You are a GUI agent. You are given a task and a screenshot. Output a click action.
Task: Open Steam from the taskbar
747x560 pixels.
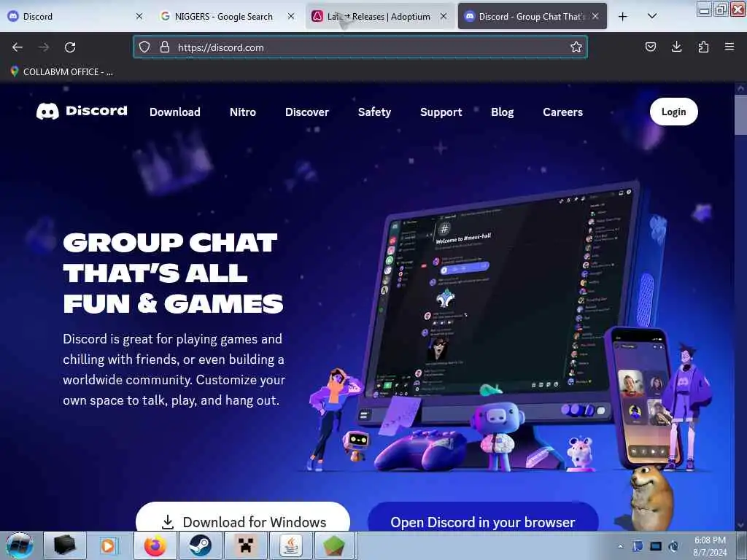200,545
